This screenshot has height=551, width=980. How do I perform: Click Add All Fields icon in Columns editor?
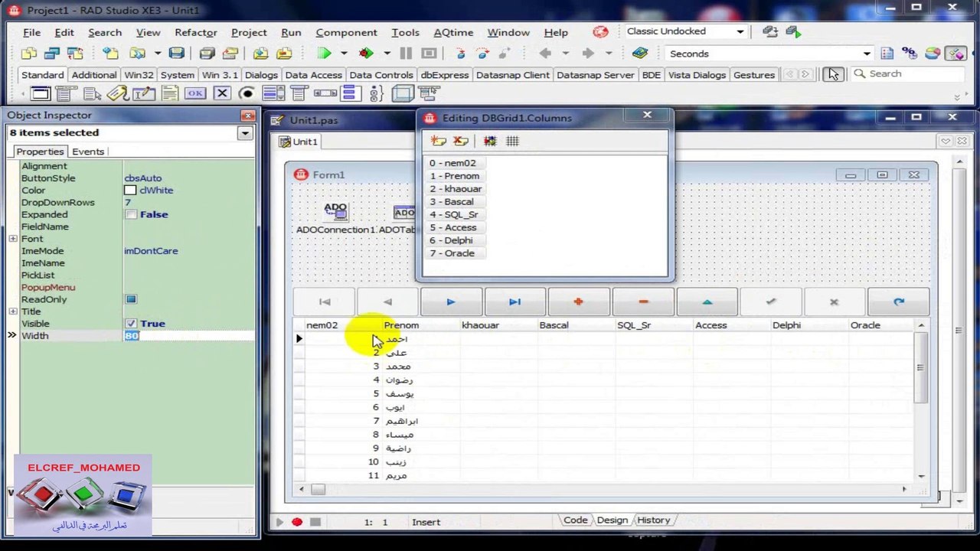click(490, 141)
